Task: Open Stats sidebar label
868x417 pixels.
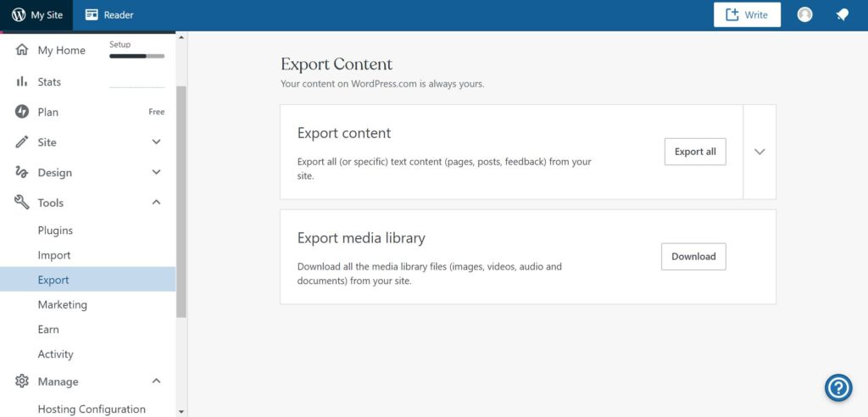Action: coord(49,82)
